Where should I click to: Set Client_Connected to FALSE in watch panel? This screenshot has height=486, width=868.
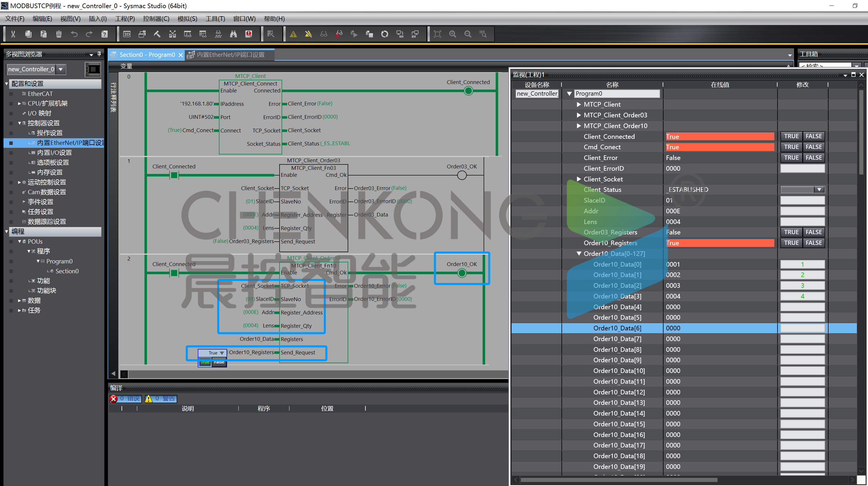coord(814,136)
